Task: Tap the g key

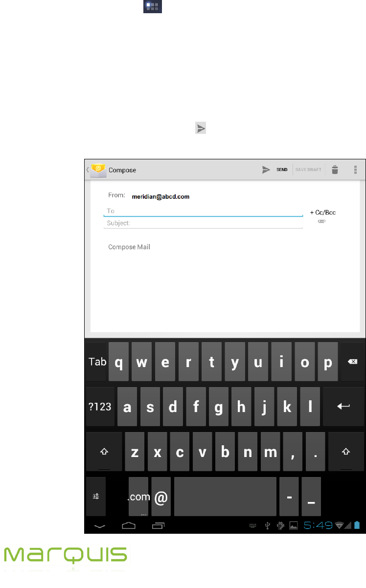Action: click(x=218, y=407)
